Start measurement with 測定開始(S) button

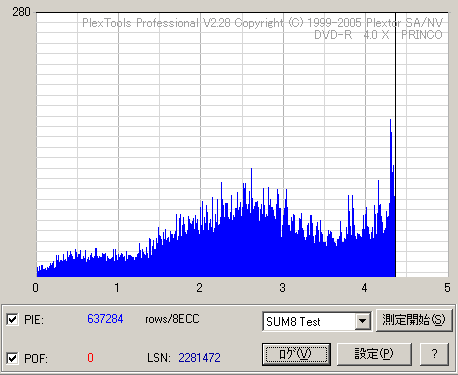414,320
